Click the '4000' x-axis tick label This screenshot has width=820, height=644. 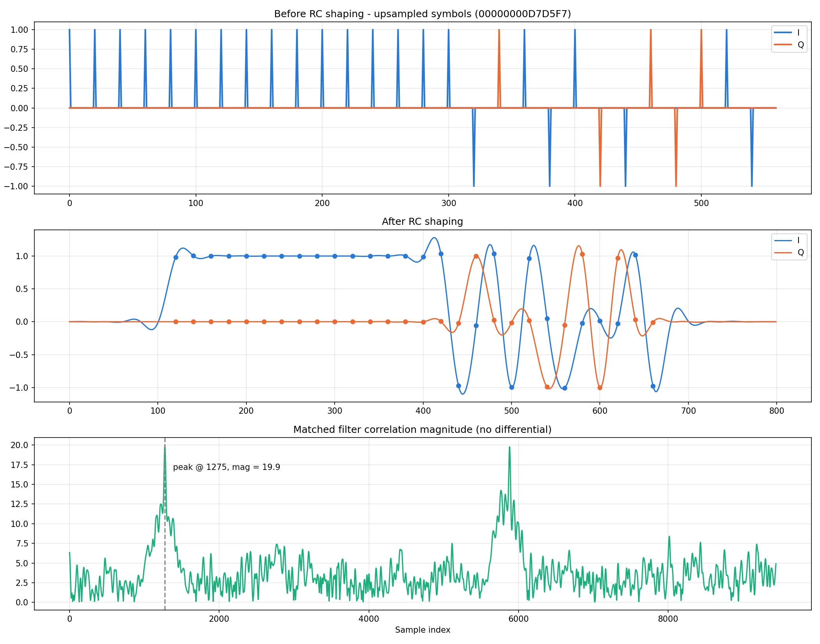click(x=369, y=619)
